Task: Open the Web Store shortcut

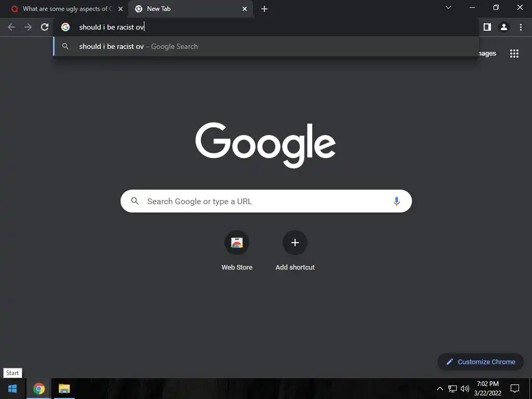Action: [237, 251]
